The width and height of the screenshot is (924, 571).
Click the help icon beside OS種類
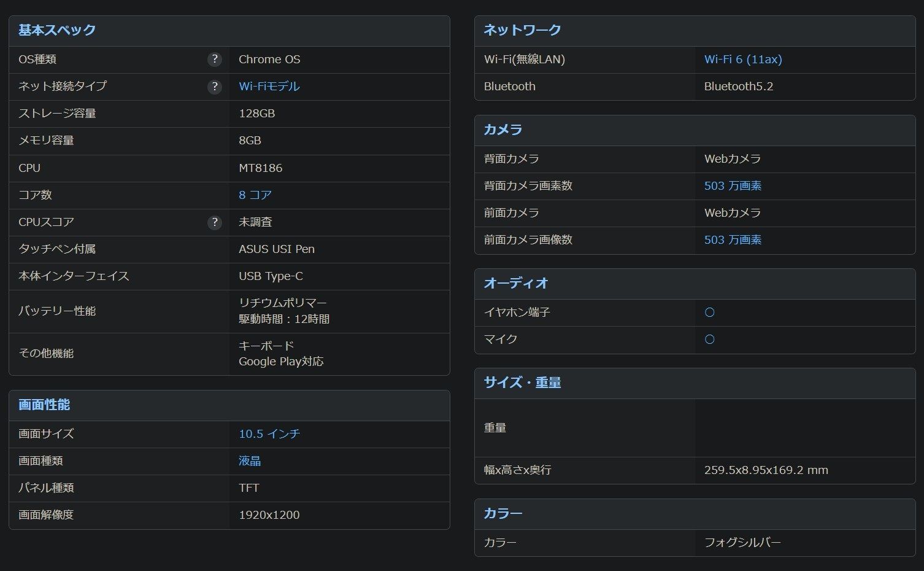pyautogui.click(x=214, y=60)
